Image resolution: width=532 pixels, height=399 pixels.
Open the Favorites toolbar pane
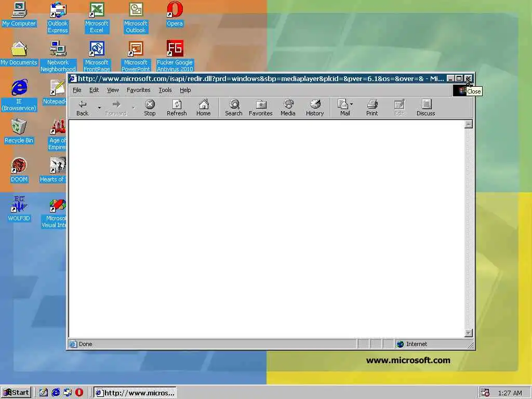coord(261,108)
